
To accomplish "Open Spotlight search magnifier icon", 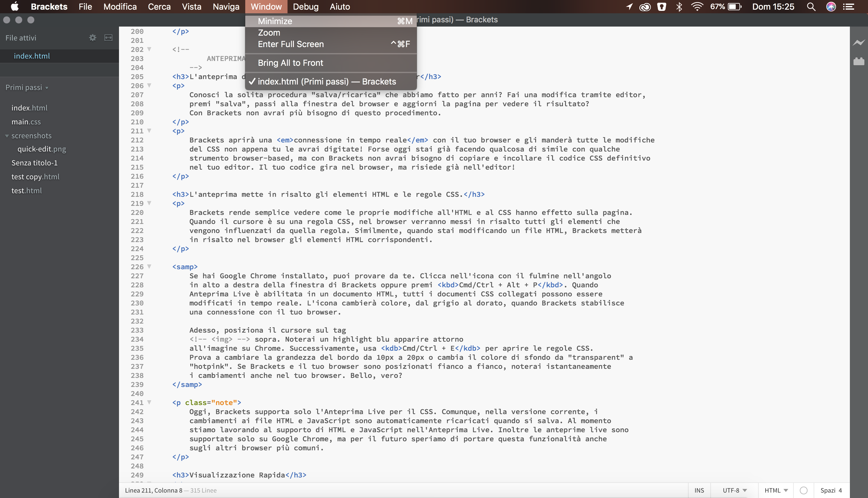I will point(811,7).
